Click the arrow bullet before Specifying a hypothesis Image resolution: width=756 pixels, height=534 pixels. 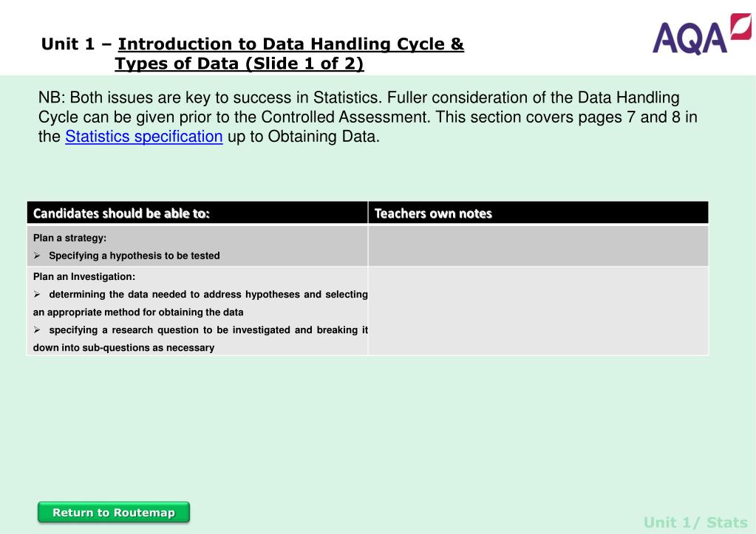[x=37, y=256]
